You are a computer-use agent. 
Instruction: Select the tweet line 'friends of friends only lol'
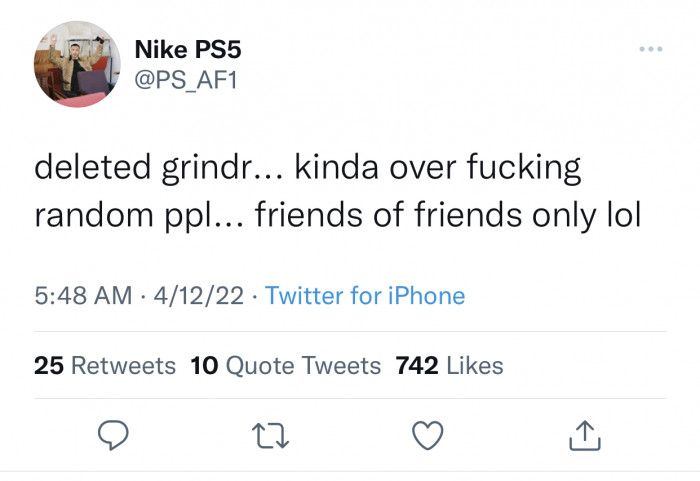[448, 215]
